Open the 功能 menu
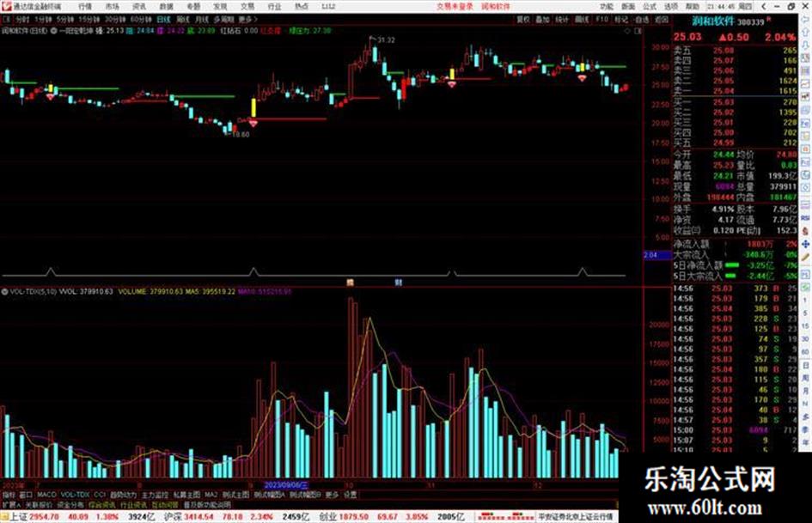Image resolution: width=812 pixels, height=523 pixels. (607, 7)
